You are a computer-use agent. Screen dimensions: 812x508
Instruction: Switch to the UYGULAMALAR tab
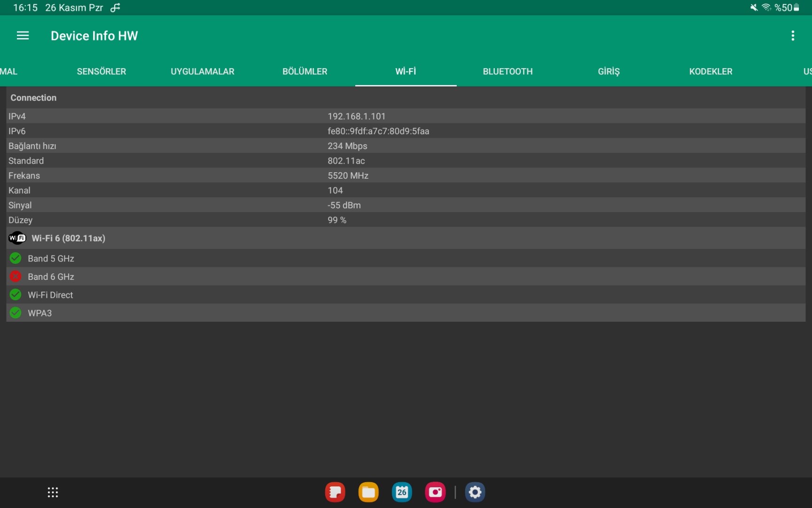click(x=203, y=71)
